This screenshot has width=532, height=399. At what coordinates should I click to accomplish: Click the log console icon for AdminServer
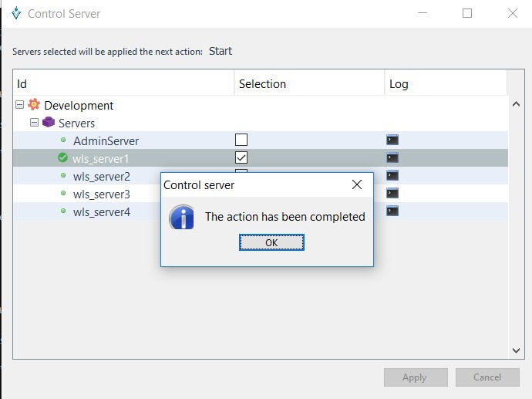tap(392, 140)
